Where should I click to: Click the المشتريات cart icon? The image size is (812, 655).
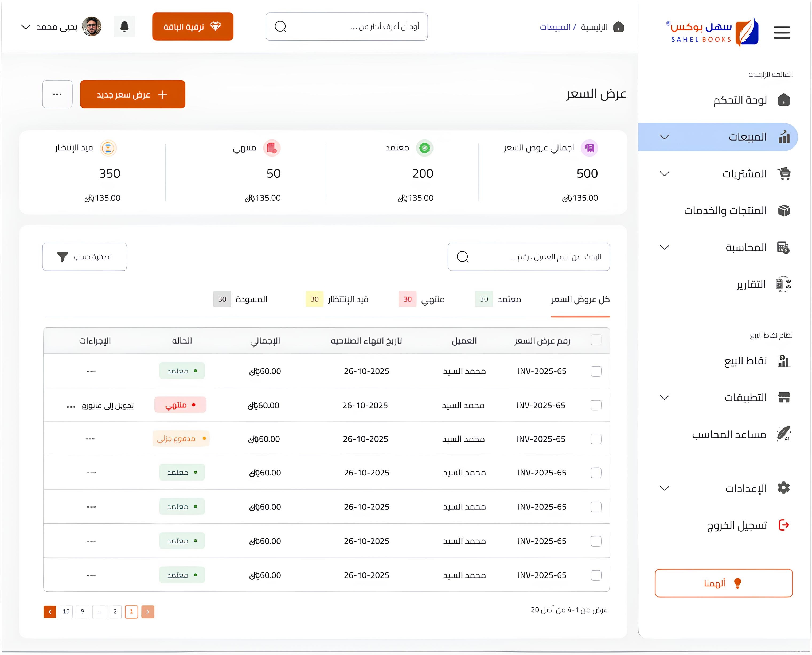[x=784, y=174]
